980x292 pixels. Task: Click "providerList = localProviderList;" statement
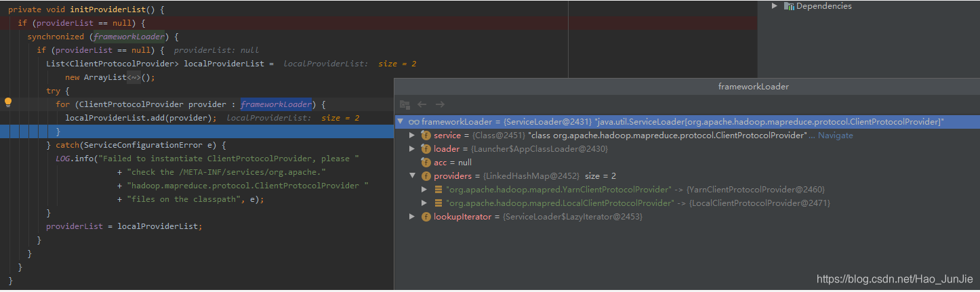pyautogui.click(x=124, y=226)
